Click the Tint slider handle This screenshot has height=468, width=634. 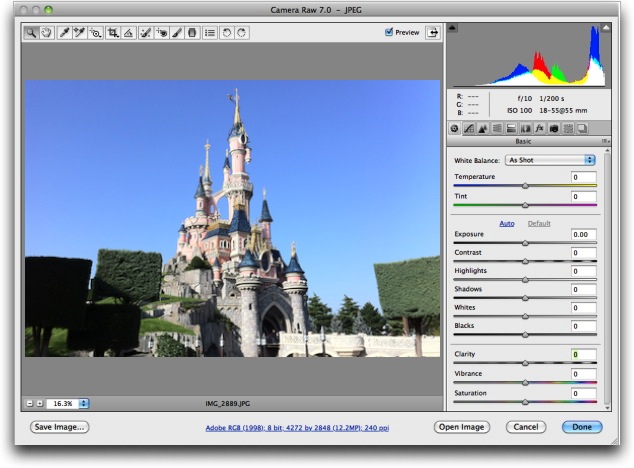(525, 205)
